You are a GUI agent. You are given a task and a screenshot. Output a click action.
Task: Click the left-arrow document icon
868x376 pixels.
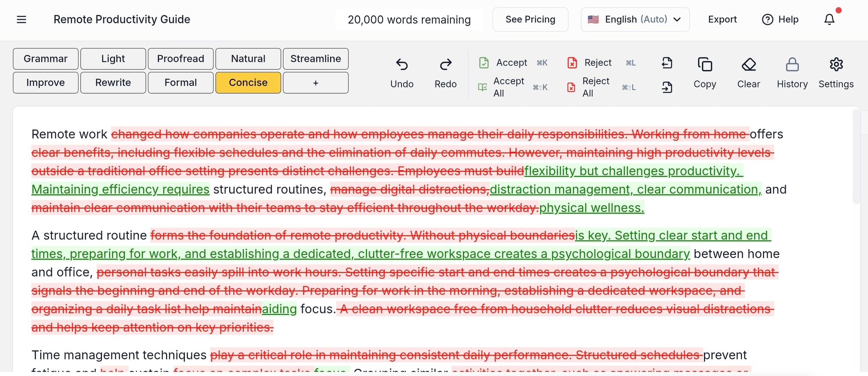point(667,63)
